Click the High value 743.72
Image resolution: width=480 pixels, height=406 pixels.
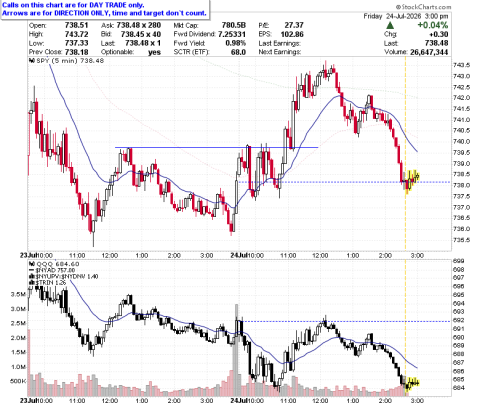(76, 34)
